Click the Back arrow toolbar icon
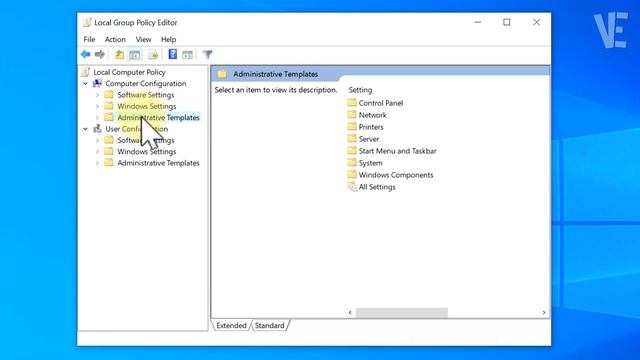This screenshot has width=640, height=360. coord(85,54)
